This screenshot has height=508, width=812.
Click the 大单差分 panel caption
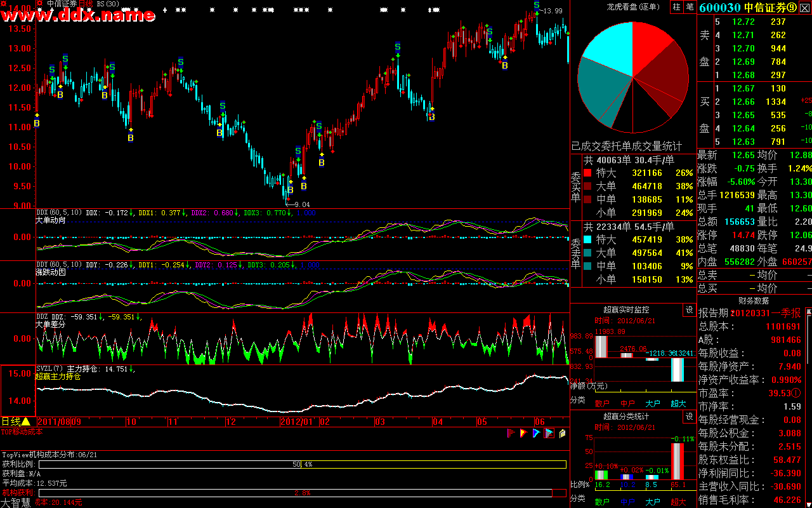[x=51, y=324]
